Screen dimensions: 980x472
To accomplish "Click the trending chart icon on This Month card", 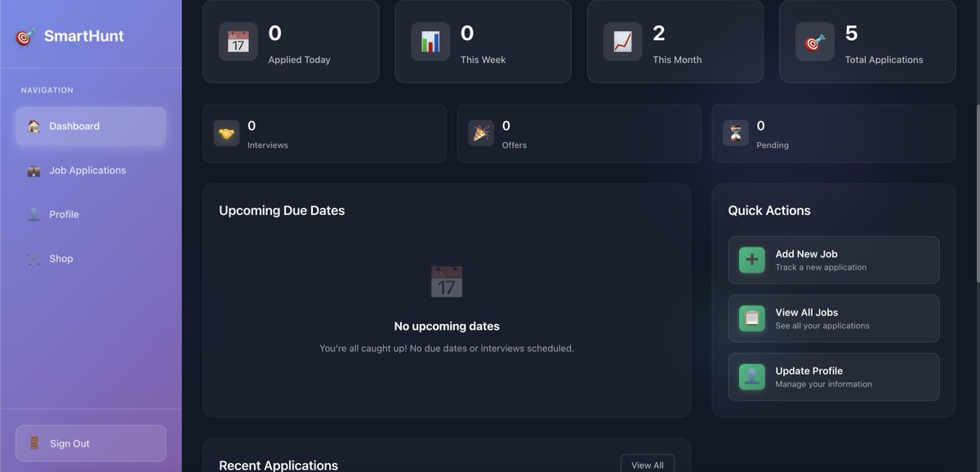I will [x=621, y=42].
